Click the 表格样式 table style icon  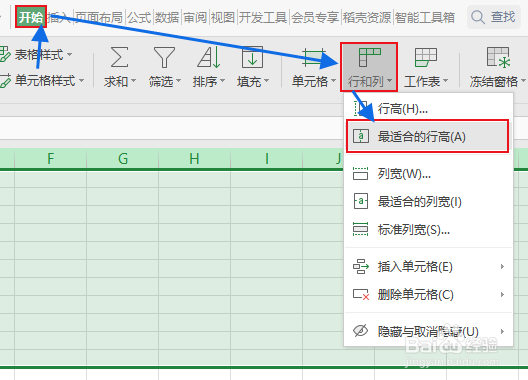[x=5, y=54]
